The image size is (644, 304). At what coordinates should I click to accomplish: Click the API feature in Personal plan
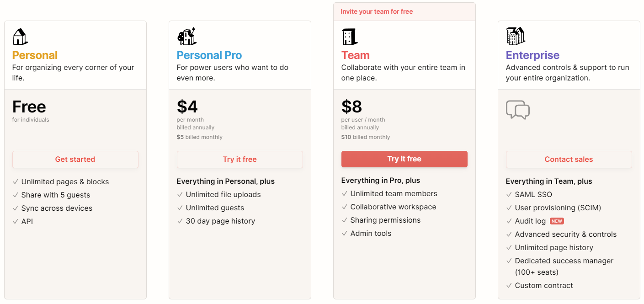27,222
